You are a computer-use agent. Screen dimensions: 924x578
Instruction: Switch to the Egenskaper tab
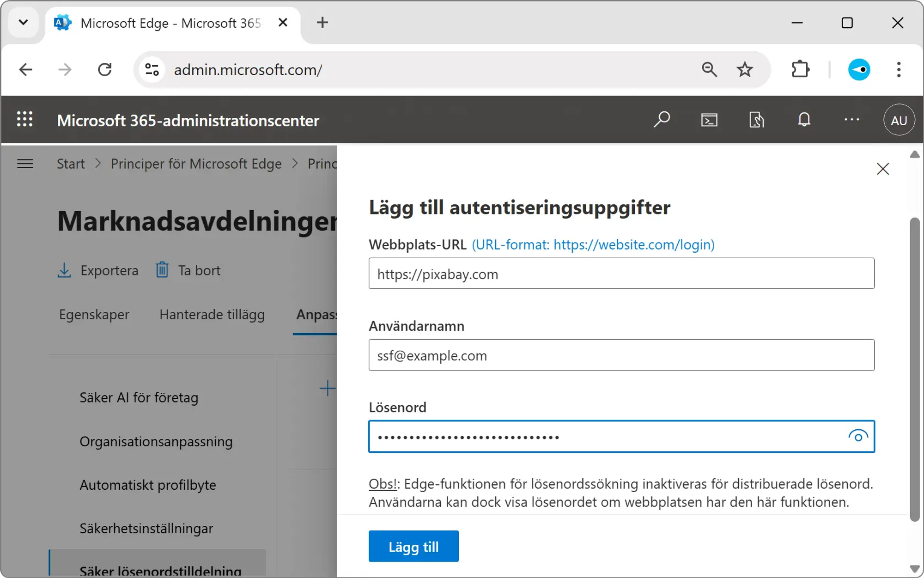point(94,314)
